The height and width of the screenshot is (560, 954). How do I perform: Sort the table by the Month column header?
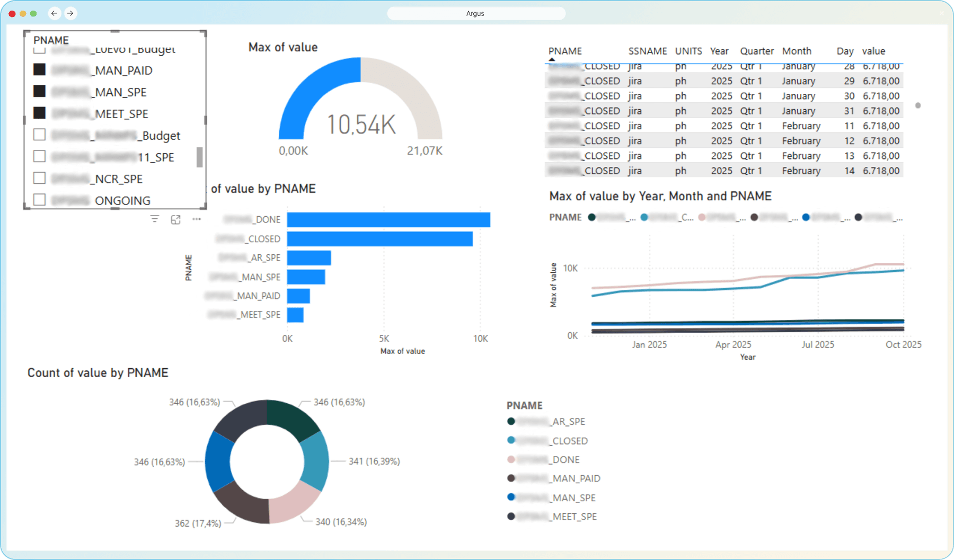coord(796,51)
